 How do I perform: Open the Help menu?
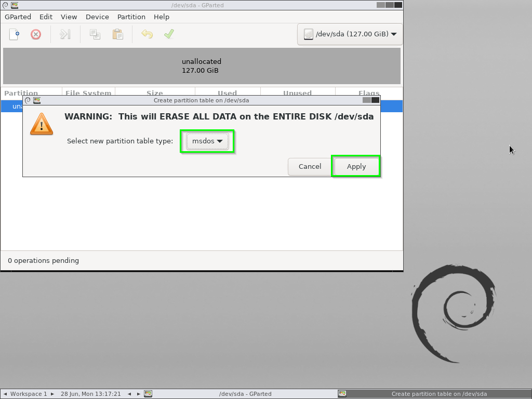coord(162,17)
